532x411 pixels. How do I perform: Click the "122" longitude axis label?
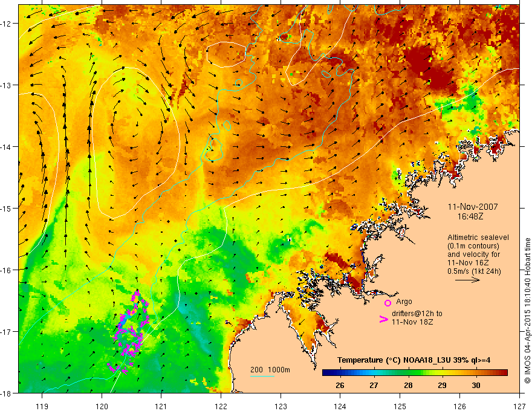(221, 406)
